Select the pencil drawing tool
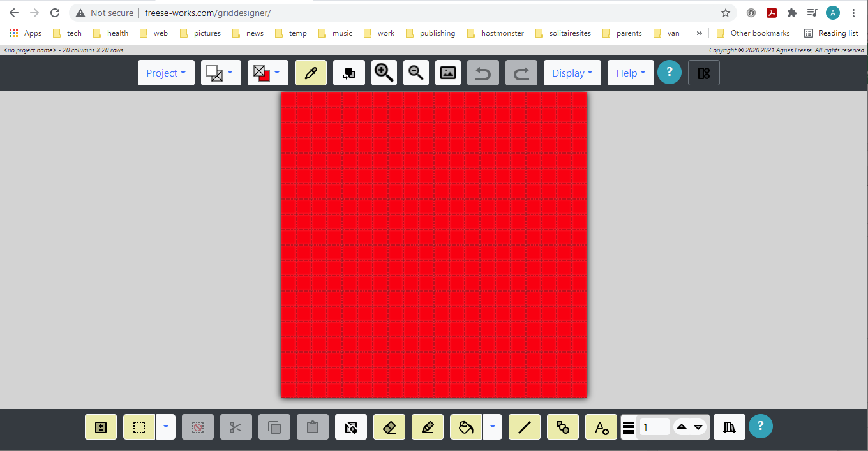Image resolution: width=868 pixels, height=451 pixels. tap(427, 426)
